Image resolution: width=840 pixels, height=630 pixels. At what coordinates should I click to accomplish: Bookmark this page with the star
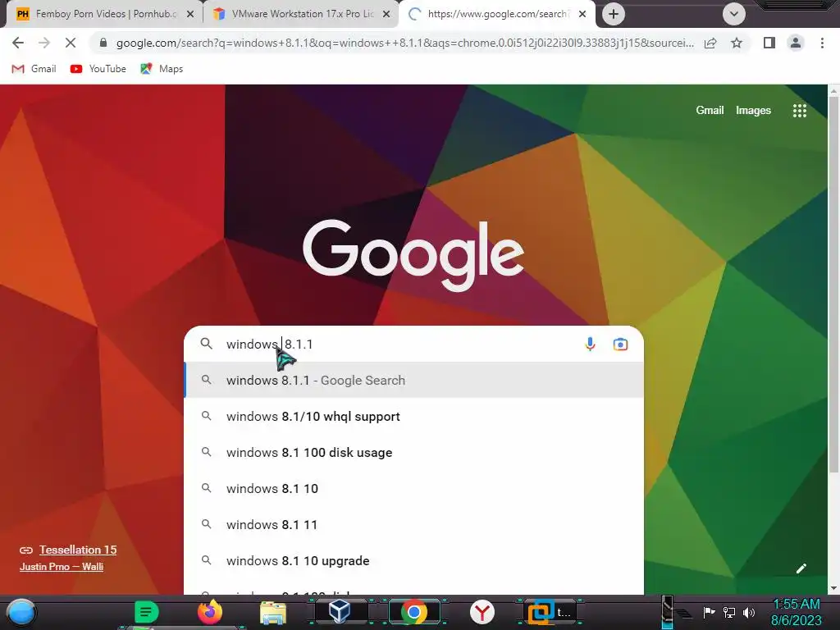(737, 43)
